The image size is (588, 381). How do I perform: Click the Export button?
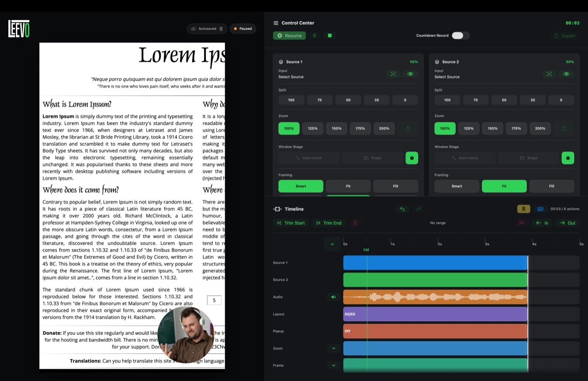pos(565,36)
